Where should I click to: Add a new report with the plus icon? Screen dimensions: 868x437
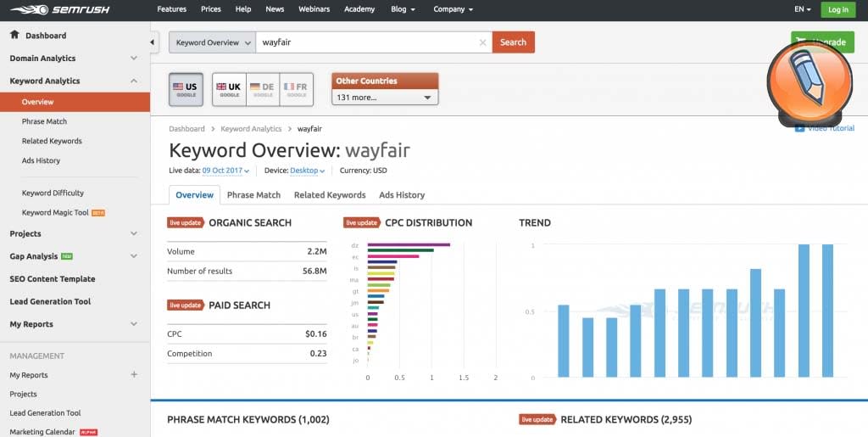134,374
